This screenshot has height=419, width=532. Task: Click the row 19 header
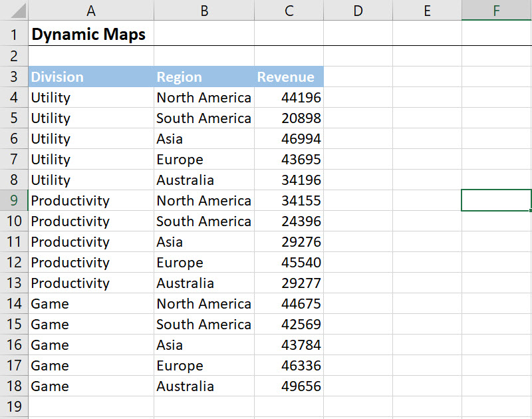14,406
